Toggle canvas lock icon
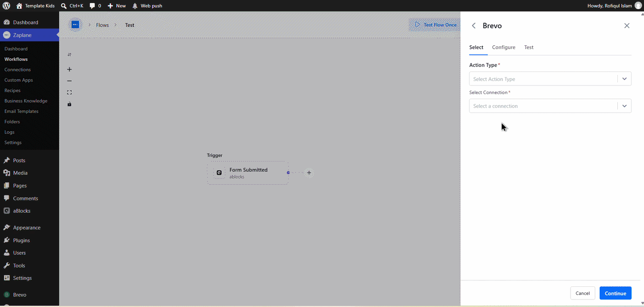 (x=69, y=104)
